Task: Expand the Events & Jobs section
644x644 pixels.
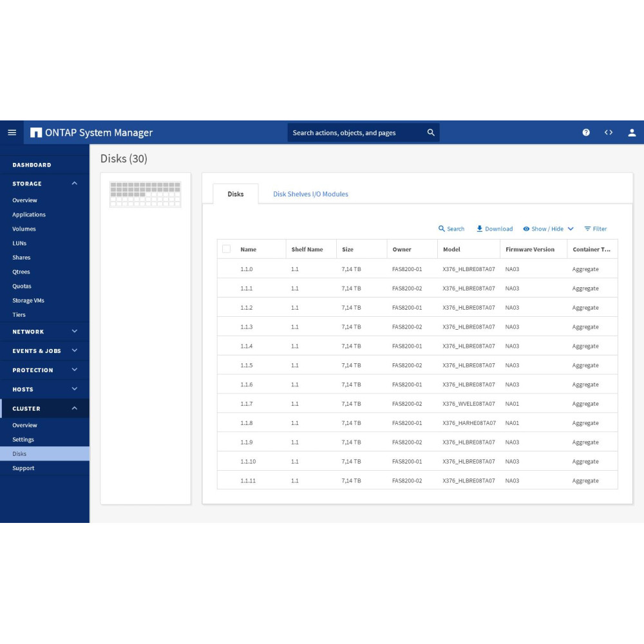Action: click(x=75, y=351)
